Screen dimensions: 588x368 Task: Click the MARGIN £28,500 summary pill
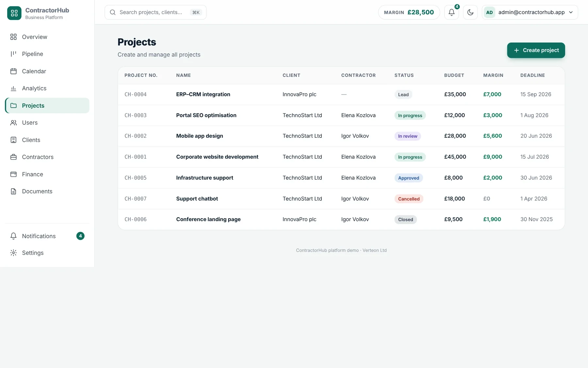coord(409,12)
